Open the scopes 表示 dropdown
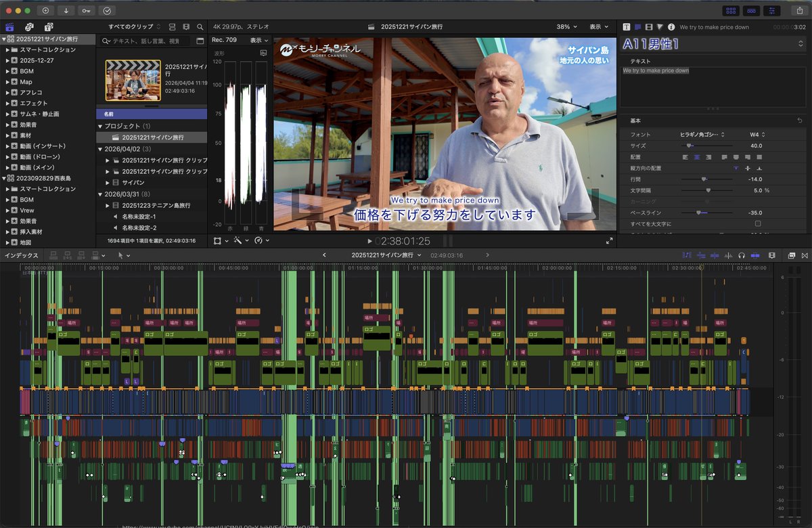 (258, 40)
